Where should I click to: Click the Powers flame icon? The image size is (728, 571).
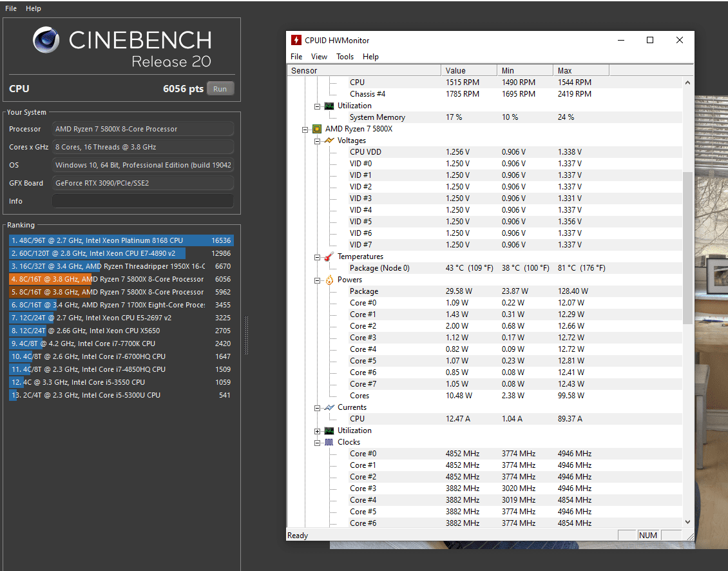click(329, 280)
